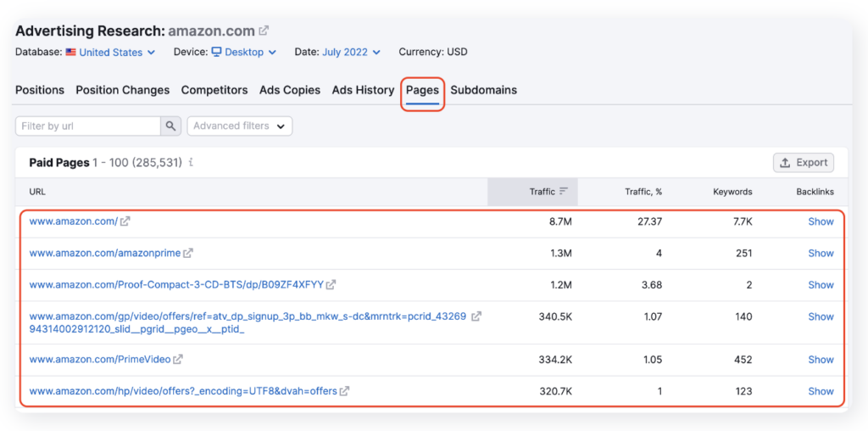Click the Currency: USD label

pyautogui.click(x=433, y=52)
